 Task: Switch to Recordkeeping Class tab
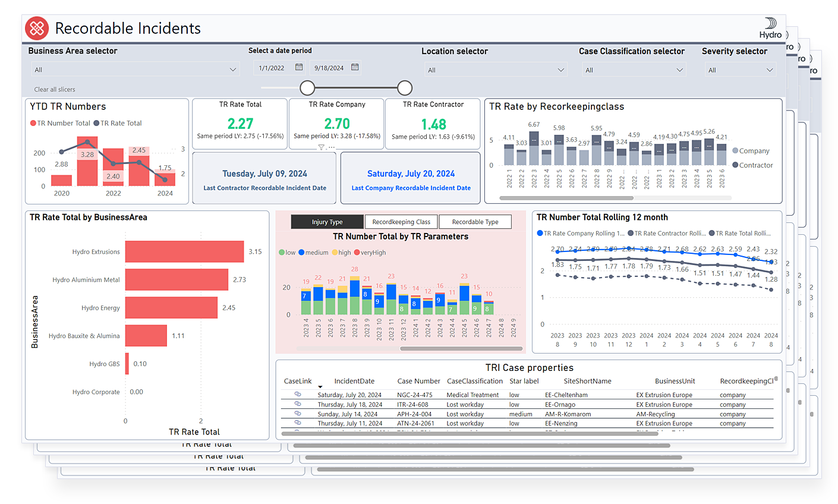tap(401, 222)
